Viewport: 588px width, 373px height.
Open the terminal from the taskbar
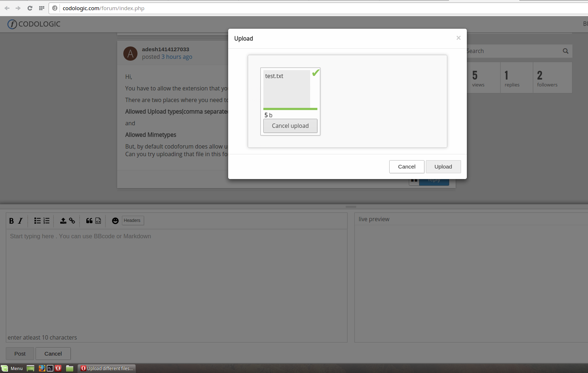click(50, 368)
